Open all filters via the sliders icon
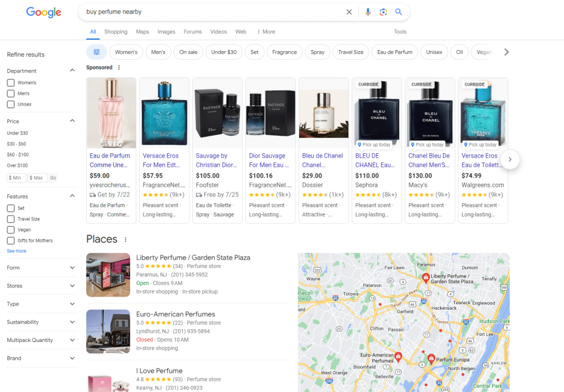This screenshot has width=564, height=392. tap(96, 52)
